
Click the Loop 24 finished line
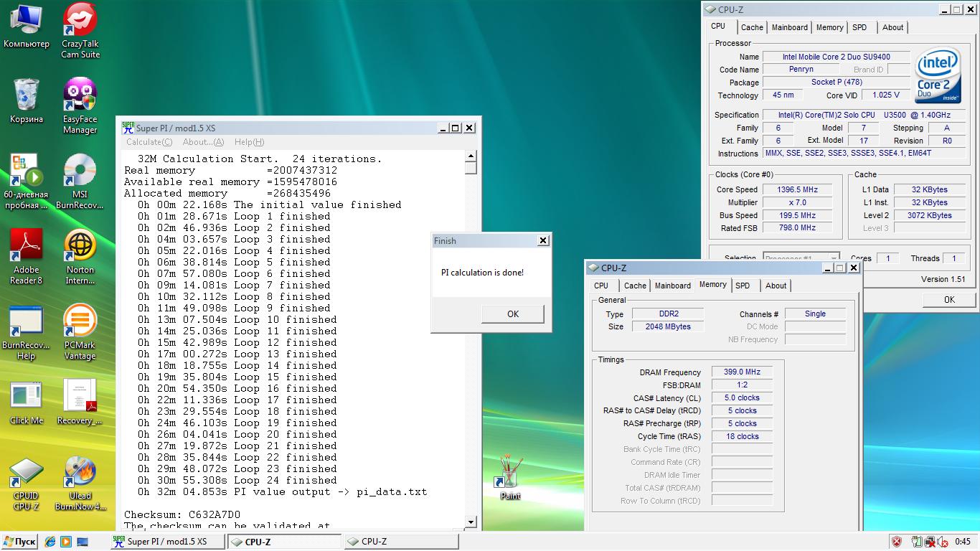pos(237,480)
